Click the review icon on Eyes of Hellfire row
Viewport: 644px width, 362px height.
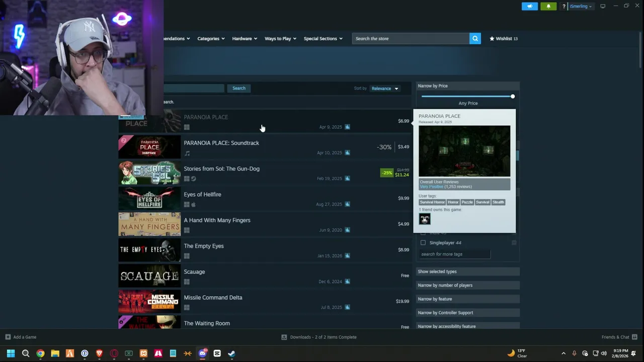347,204
